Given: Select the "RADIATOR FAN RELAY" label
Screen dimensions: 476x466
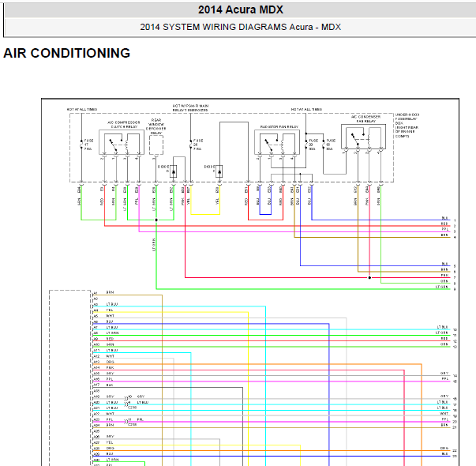Looking at the screenshot, I should click(x=279, y=126).
